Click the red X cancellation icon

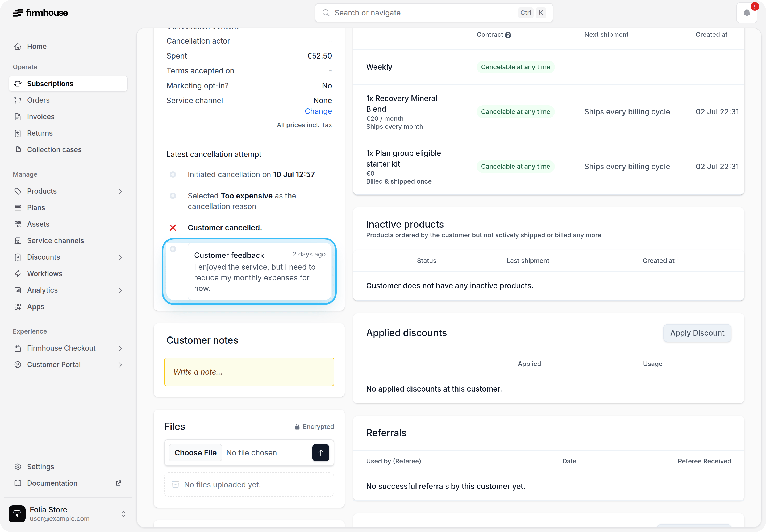173,228
